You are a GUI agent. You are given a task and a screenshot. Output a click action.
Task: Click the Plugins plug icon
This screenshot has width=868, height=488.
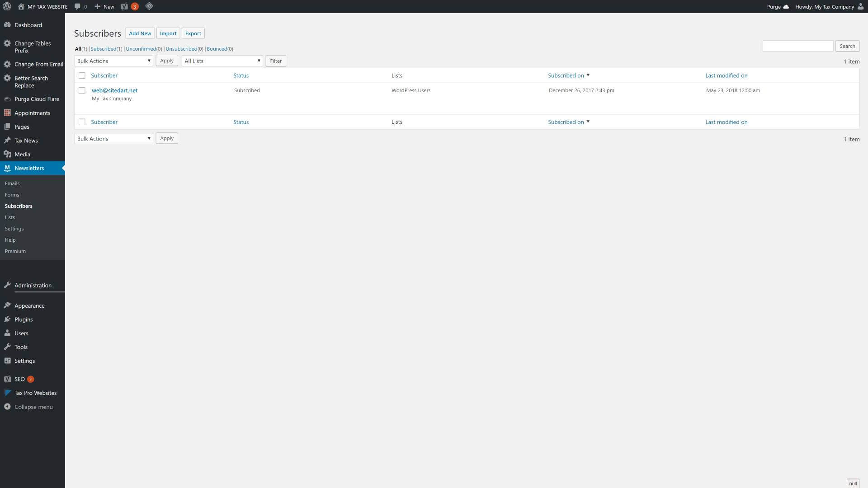pyautogui.click(x=7, y=319)
